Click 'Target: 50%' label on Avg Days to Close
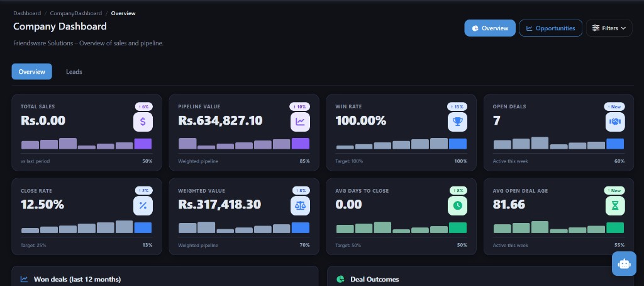 [348, 245]
